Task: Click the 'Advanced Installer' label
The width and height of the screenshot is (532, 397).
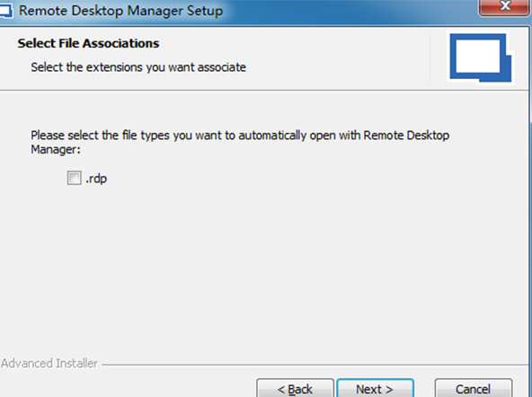Action: [49, 364]
